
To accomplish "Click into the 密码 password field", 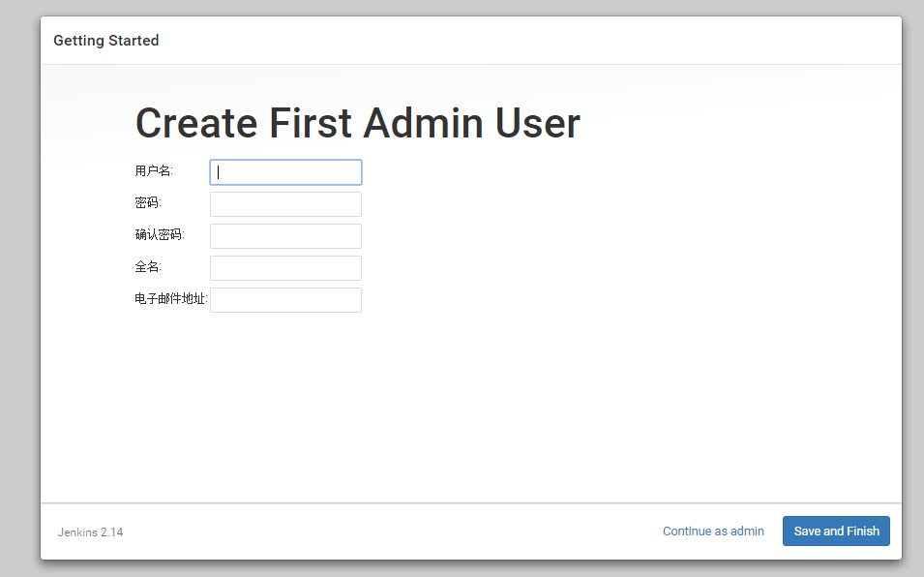I will 285,204.
